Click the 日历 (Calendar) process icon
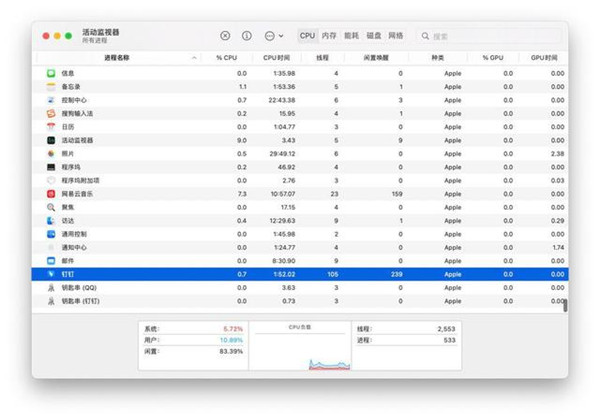600x420 pixels. pos(50,127)
